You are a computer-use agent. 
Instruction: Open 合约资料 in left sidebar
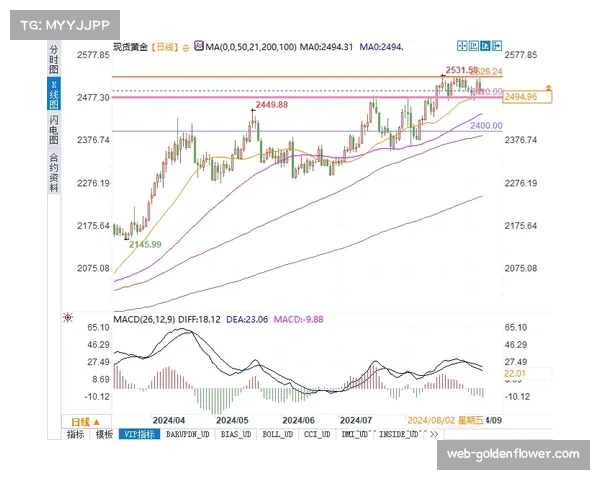tap(53, 171)
